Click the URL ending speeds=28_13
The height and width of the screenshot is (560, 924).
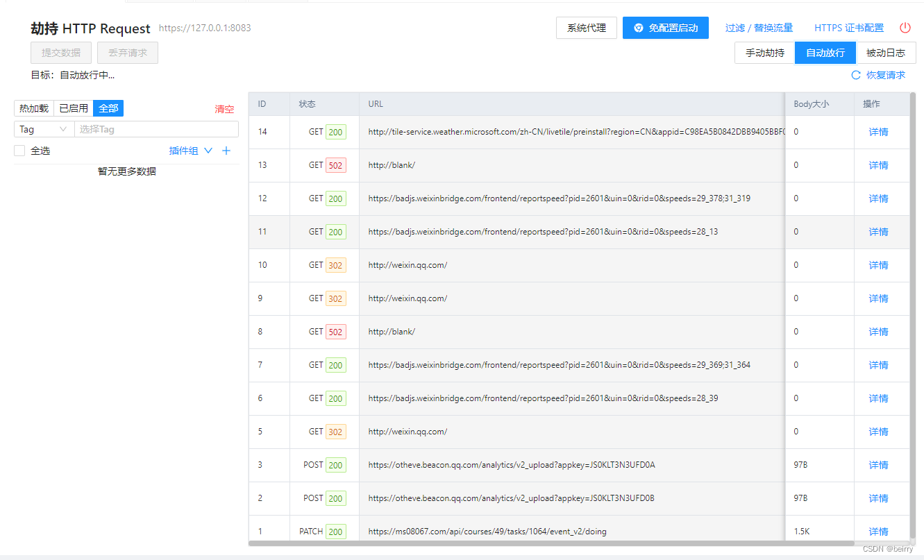click(x=544, y=232)
